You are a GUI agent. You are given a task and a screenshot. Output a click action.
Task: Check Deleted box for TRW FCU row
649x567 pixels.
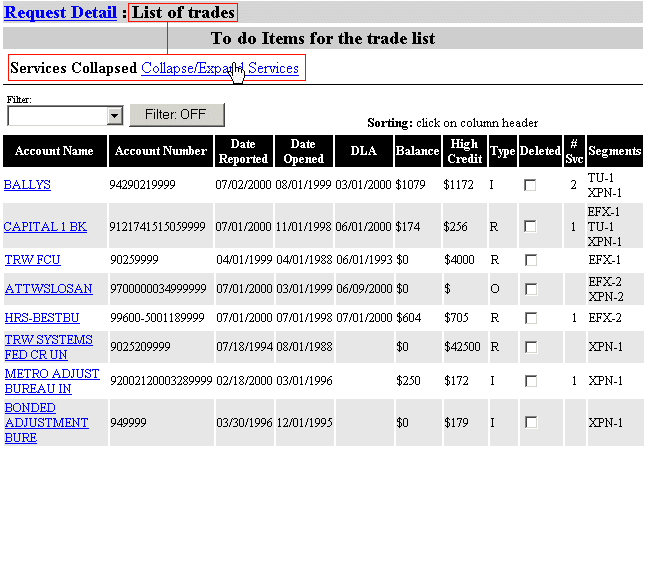coord(531,260)
